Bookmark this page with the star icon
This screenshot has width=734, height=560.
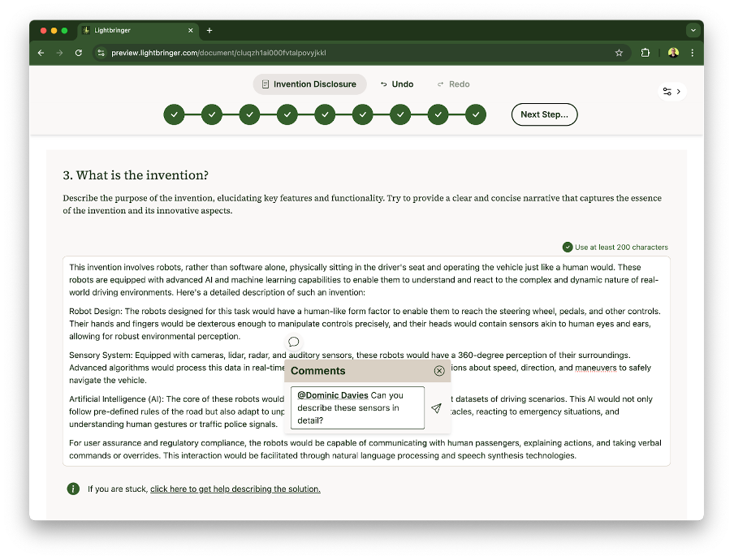point(619,53)
